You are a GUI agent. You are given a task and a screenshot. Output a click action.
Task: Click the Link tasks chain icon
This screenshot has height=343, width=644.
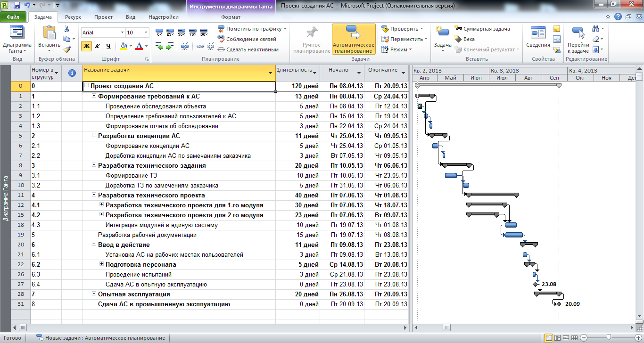pyautogui.click(x=200, y=46)
